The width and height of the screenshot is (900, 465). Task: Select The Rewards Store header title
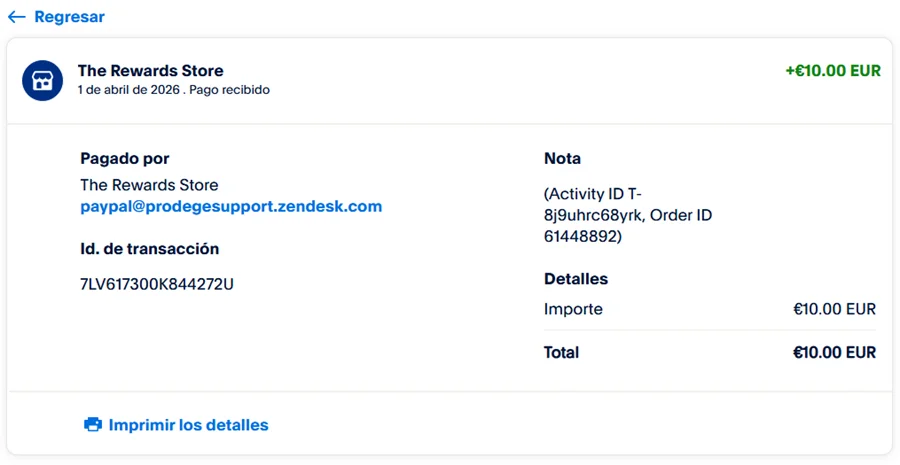150,71
